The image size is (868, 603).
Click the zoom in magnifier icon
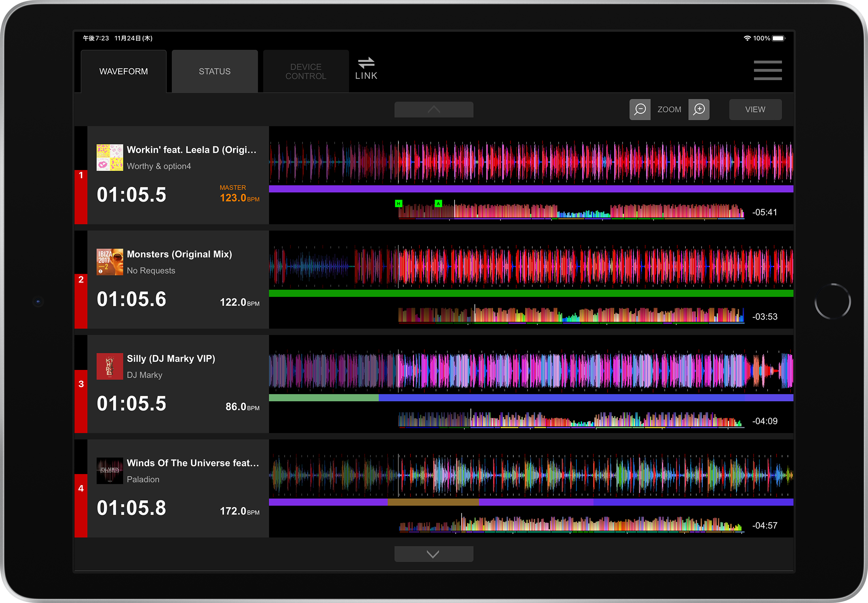699,109
